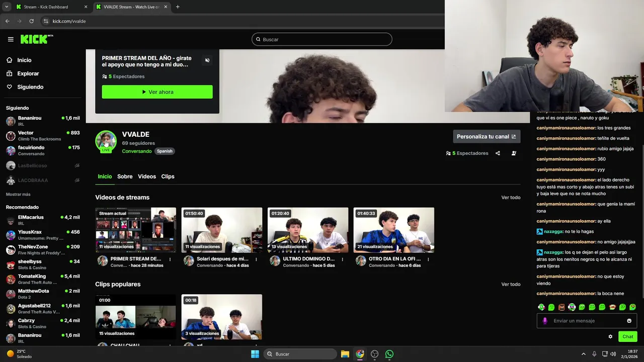The height and width of the screenshot is (362, 644).
Task: Click the site info icon in address bar
Action: click(46, 21)
